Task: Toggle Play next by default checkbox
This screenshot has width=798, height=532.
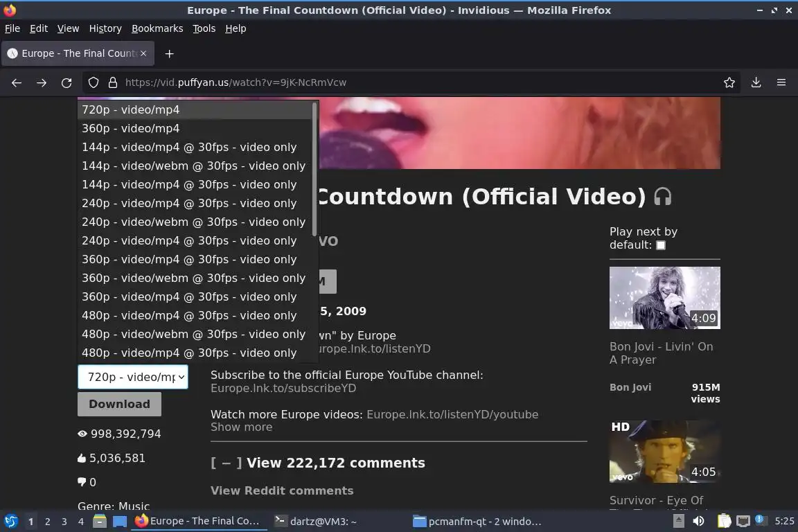Action: click(661, 245)
